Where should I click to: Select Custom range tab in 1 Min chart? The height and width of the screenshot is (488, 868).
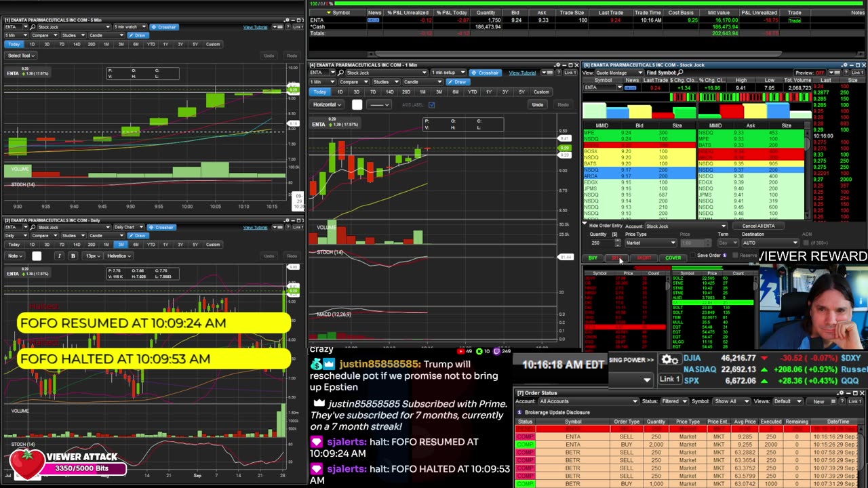click(x=541, y=91)
